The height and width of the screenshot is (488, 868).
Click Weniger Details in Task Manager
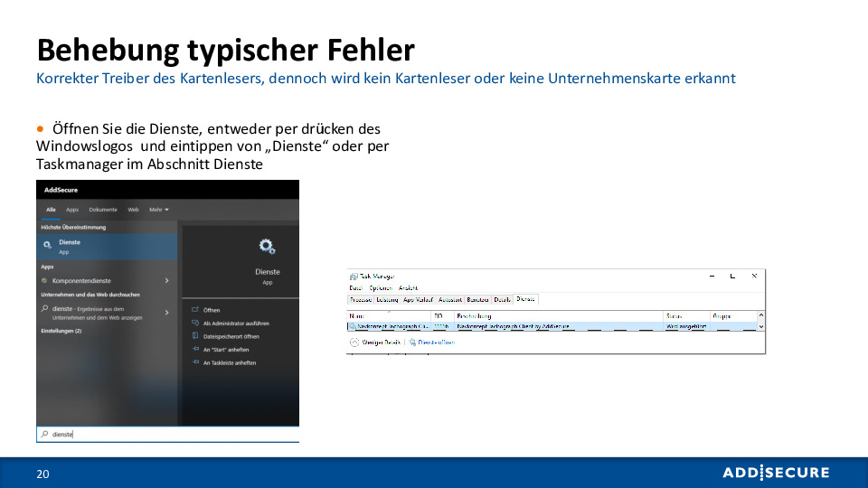click(381, 343)
